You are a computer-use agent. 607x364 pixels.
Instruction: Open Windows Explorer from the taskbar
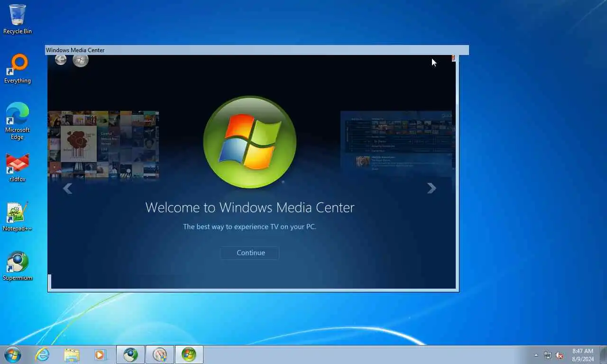pos(72,355)
